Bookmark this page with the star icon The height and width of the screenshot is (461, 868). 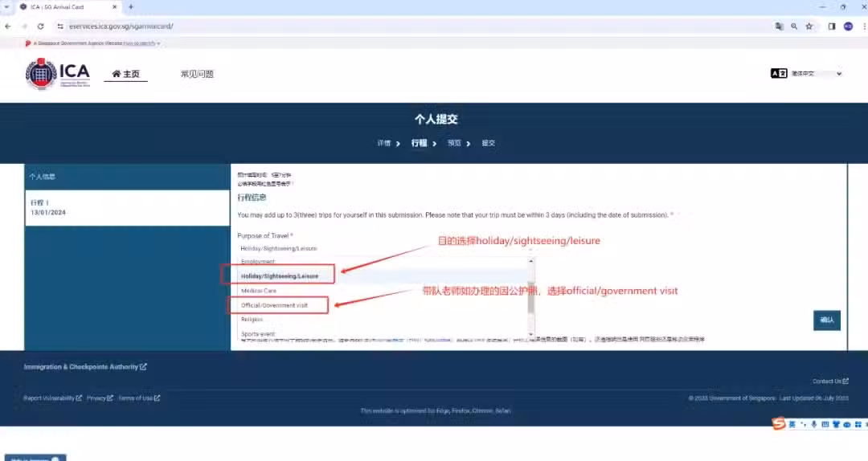pyautogui.click(x=809, y=26)
